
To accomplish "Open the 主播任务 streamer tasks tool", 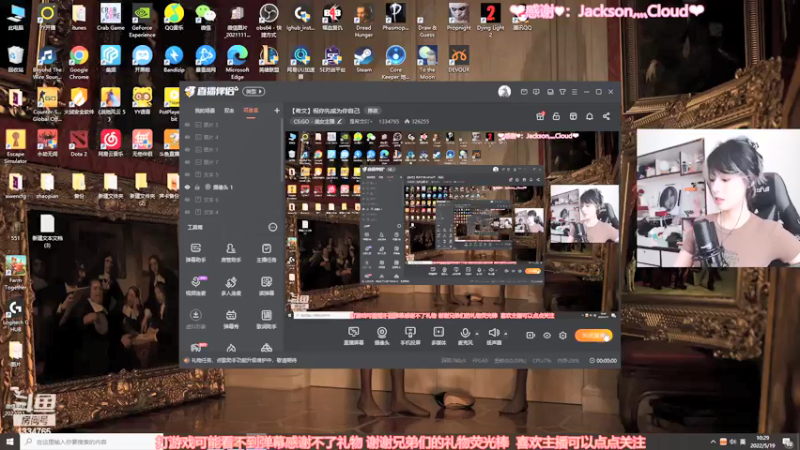I will (266, 252).
